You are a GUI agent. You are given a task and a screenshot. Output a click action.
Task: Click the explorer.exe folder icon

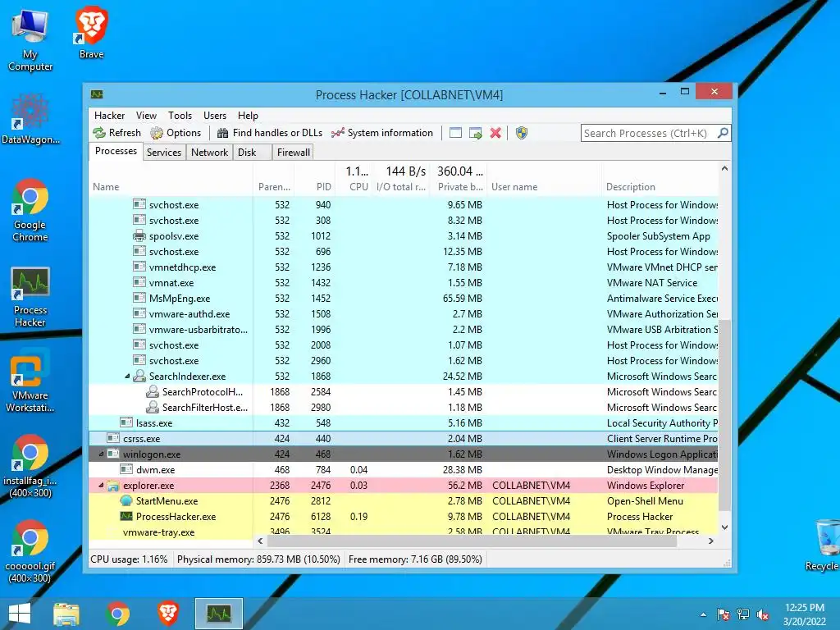113,486
